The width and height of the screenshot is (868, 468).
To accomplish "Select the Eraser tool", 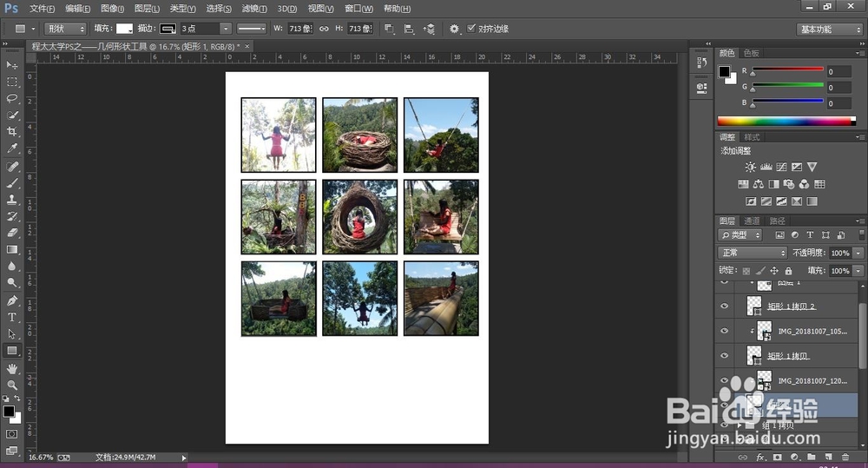I will click(11, 234).
